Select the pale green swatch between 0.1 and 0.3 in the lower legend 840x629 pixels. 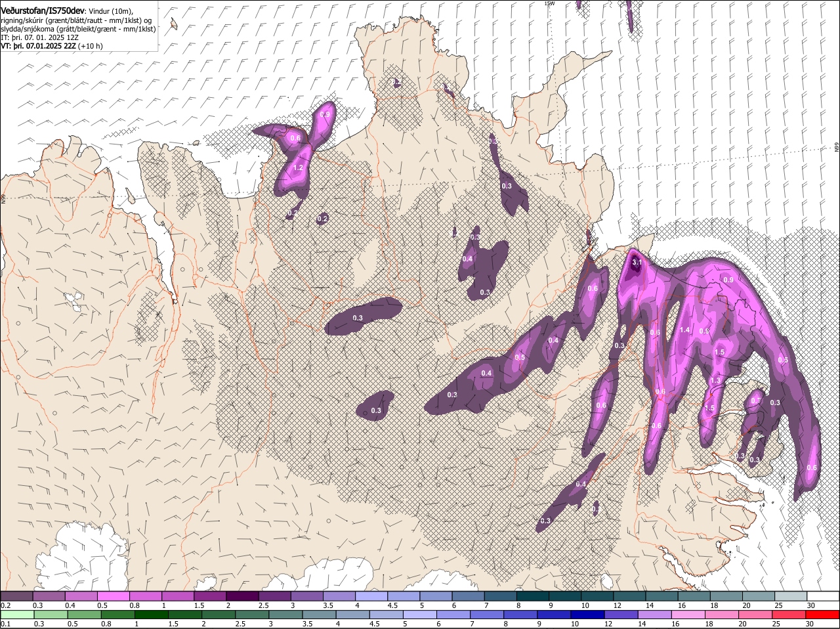click(17, 615)
